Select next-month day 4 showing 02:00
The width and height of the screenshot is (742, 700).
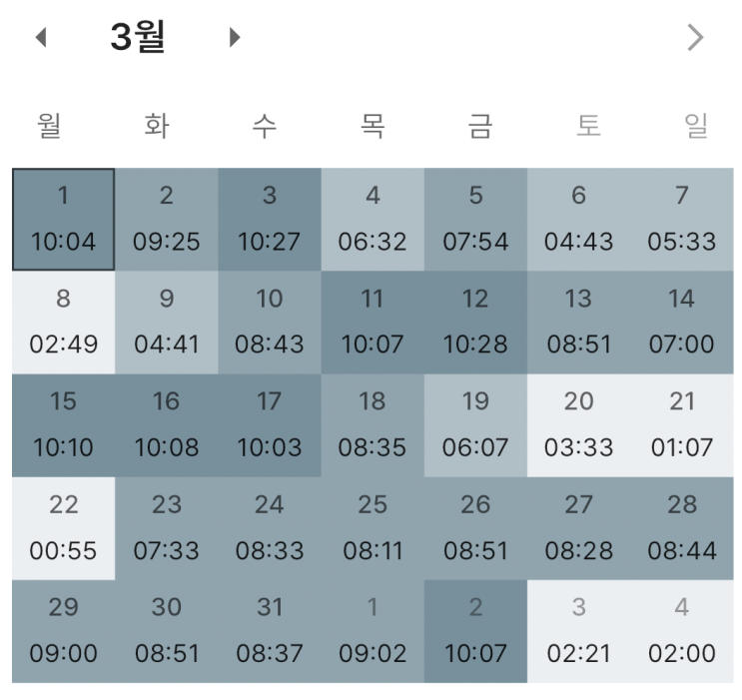[682, 631]
